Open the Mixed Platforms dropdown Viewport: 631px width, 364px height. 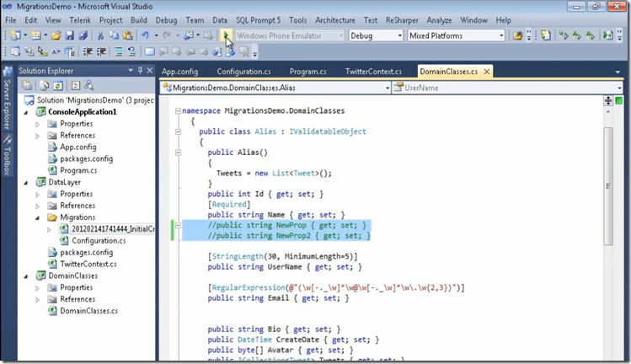pos(456,35)
